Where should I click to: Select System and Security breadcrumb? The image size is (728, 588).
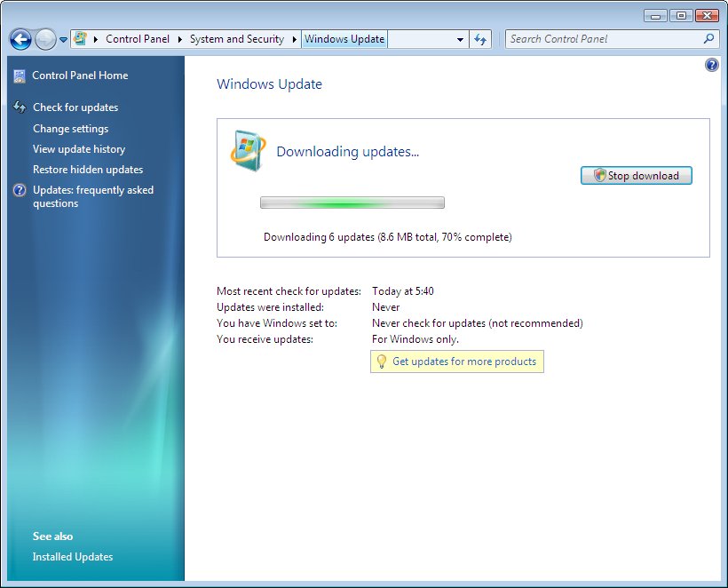coord(237,39)
